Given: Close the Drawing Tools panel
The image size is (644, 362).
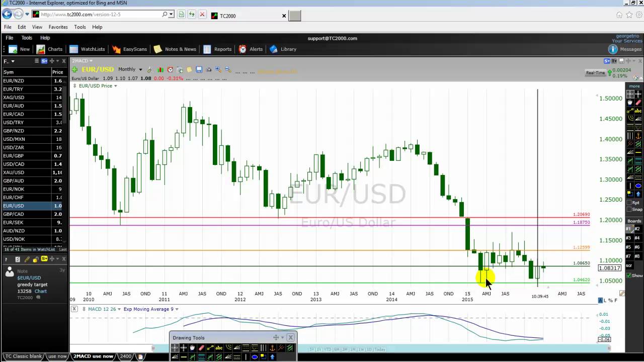Looking at the screenshot, I should (x=291, y=337).
